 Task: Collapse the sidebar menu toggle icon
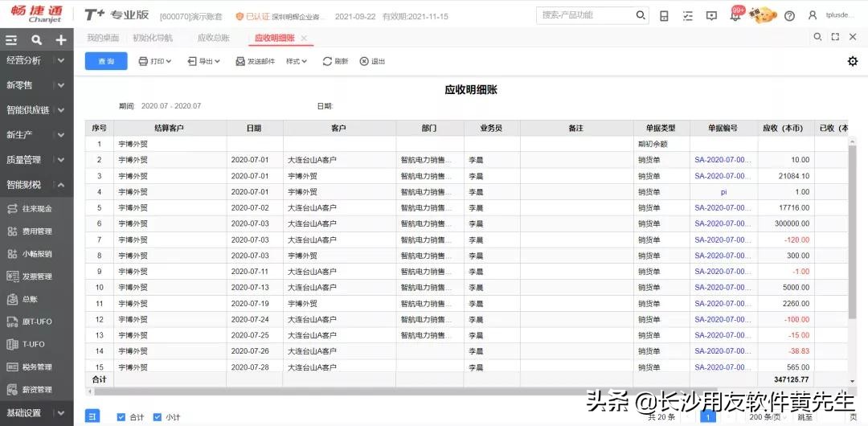pyautogui.click(x=11, y=39)
